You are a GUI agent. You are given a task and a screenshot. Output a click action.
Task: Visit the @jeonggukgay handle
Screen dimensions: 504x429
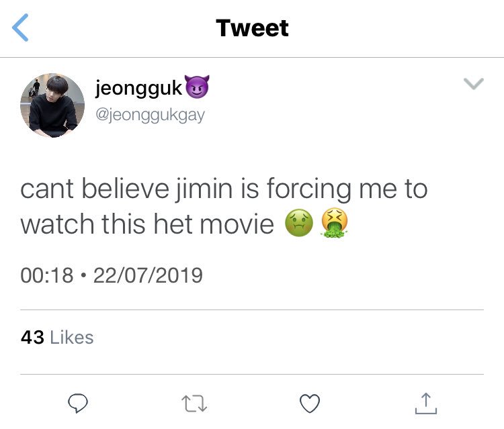150,115
